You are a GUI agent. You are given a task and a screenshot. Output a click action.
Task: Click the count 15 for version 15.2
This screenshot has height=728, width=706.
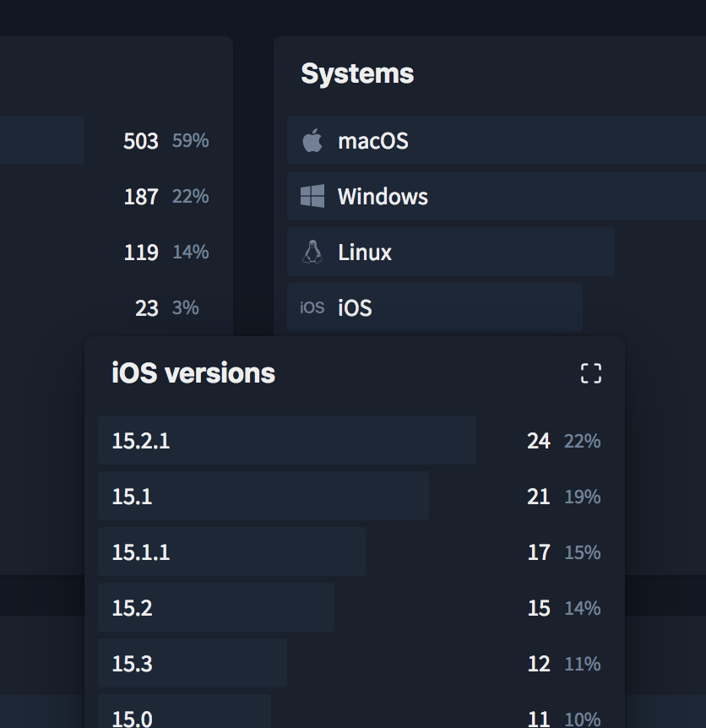(539, 608)
